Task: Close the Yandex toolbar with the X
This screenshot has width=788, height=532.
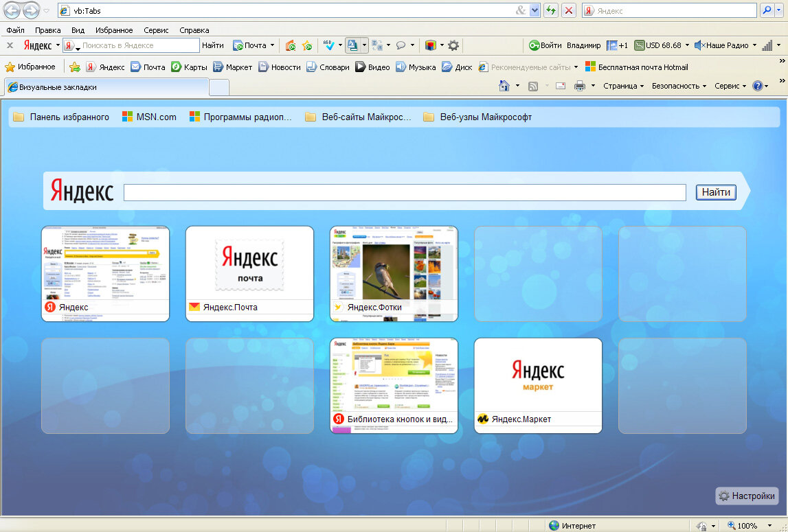Action: [10, 45]
